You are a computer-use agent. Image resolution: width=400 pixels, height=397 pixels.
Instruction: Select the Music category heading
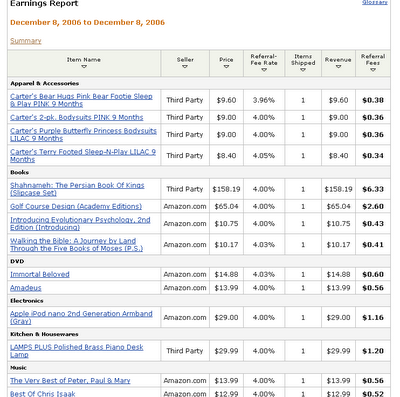click(x=18, y=368)
